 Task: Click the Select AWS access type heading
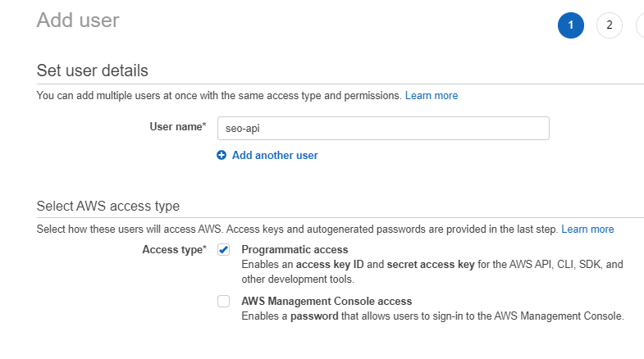click(108, 206)
